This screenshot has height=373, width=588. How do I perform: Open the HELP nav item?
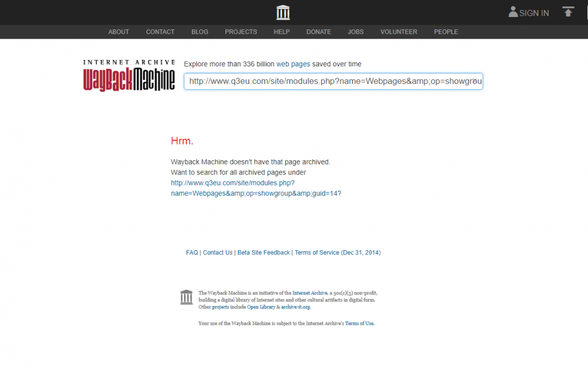(282, 32)
